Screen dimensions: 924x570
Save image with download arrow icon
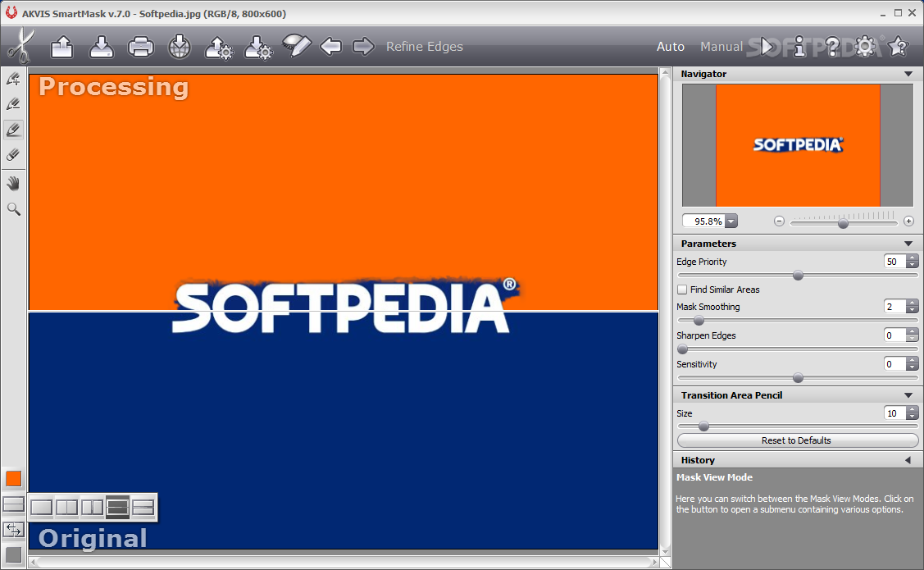102,47
